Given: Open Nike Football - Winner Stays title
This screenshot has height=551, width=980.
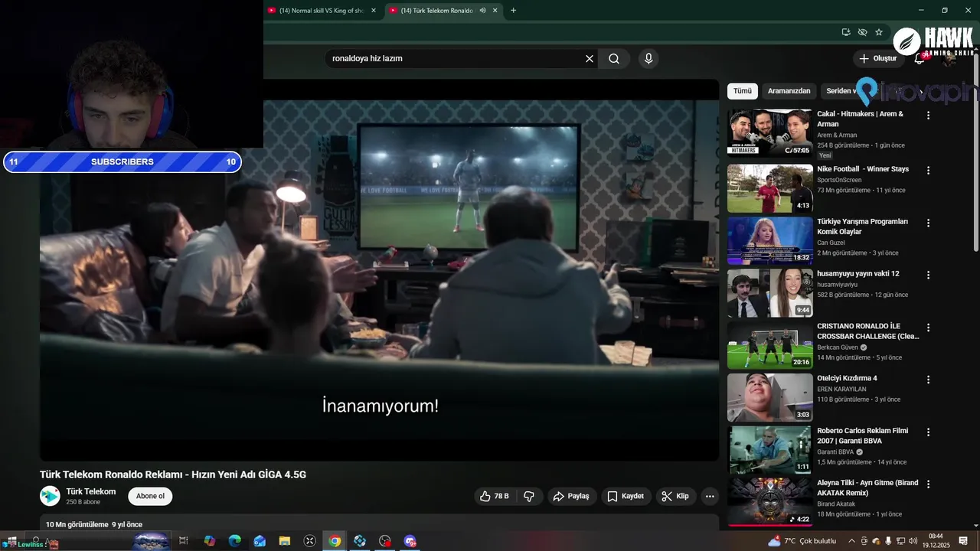Looking at the screenshot, I should (863, 169).
